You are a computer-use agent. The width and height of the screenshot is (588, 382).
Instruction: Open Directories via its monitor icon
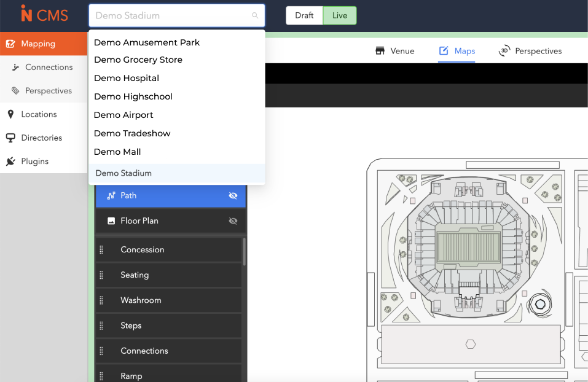[x=10, y=138]
